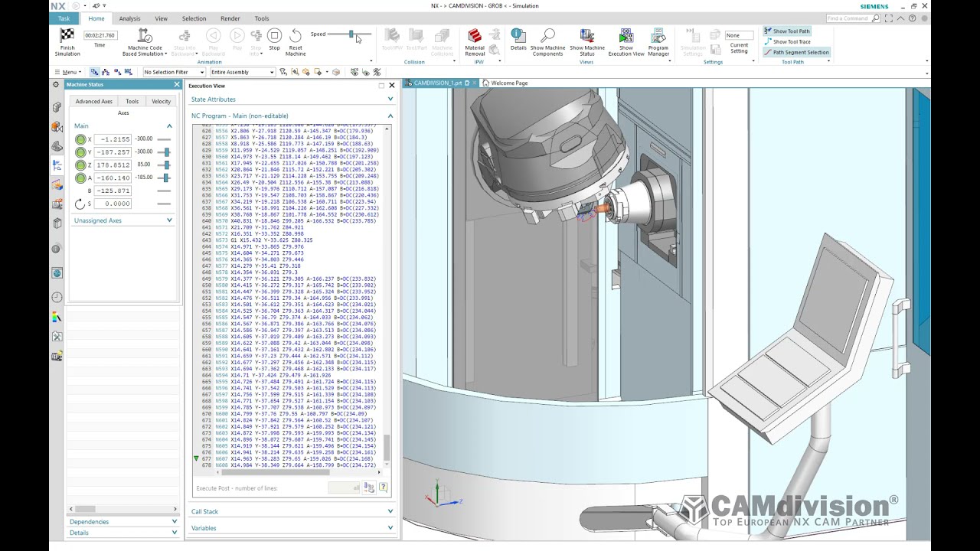
Task: Collapse the Main axes group
Action: pos(169,126)
